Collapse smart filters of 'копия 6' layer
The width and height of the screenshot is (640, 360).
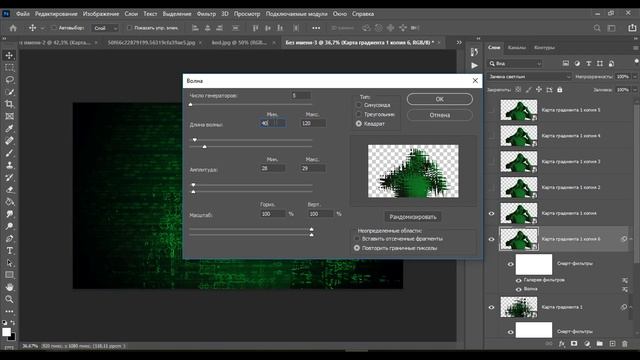[x=631, y=239]
